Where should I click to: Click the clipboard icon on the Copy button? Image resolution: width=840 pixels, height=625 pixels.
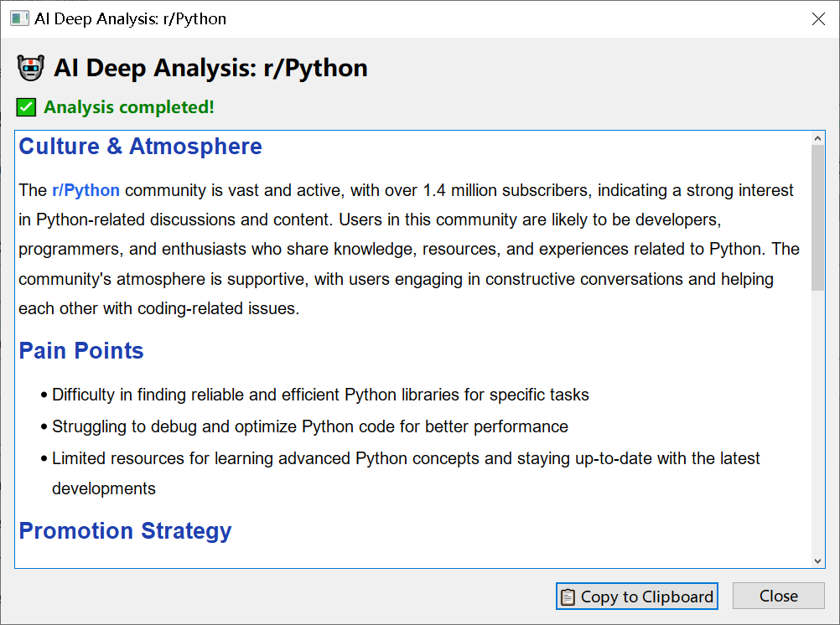click(568, 597)
